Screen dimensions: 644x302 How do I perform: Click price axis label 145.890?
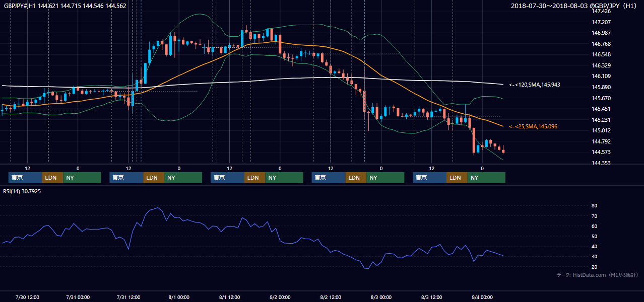(601, 87)
